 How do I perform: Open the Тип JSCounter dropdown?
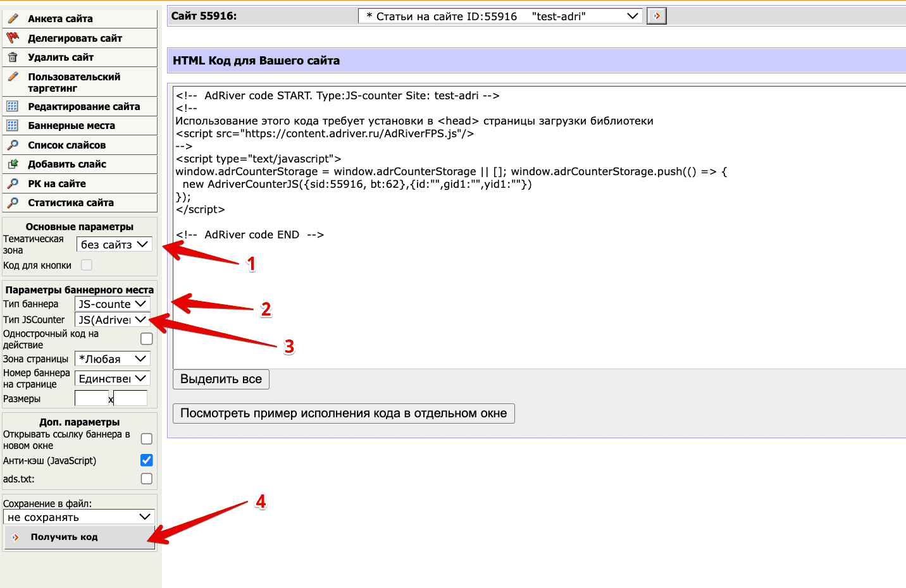[113, 320]
